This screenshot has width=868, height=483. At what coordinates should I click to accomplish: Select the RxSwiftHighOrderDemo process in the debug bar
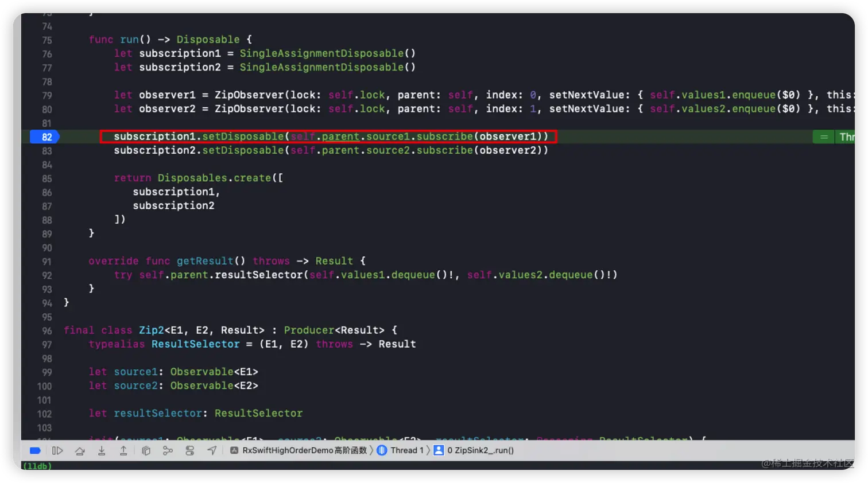point(299,451)
